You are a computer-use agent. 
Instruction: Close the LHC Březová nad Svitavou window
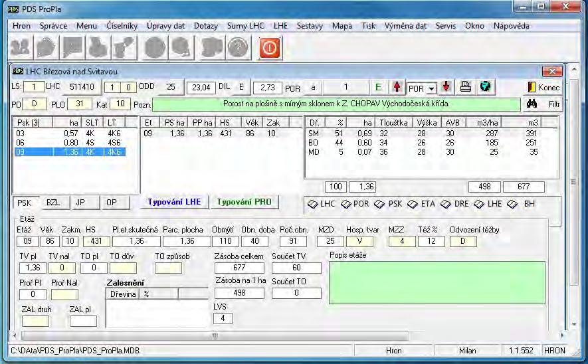pyautogui.click(x=552, y=71)
